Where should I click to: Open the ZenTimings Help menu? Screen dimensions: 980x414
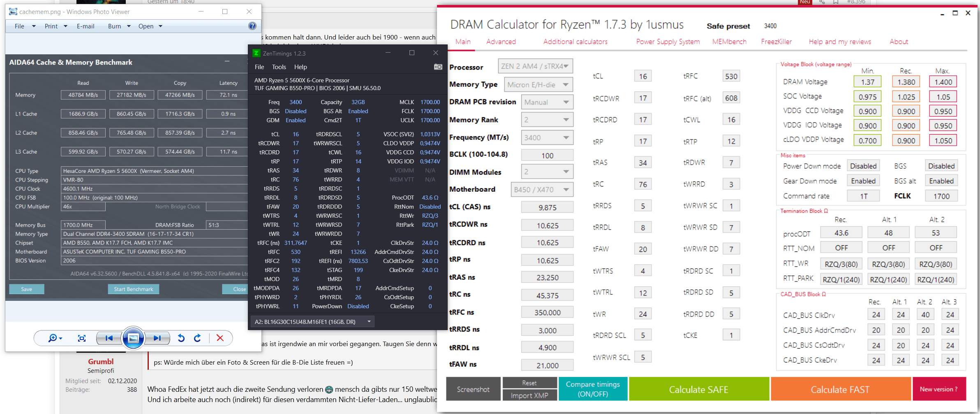coord(300,67)
